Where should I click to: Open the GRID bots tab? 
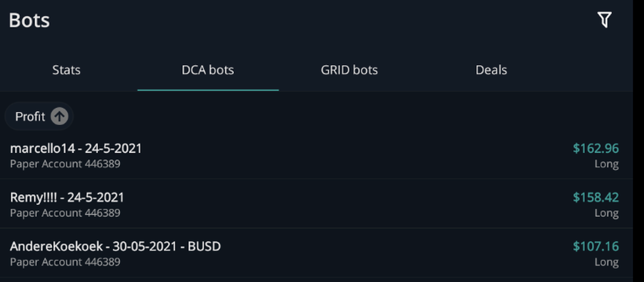(349, 70)
